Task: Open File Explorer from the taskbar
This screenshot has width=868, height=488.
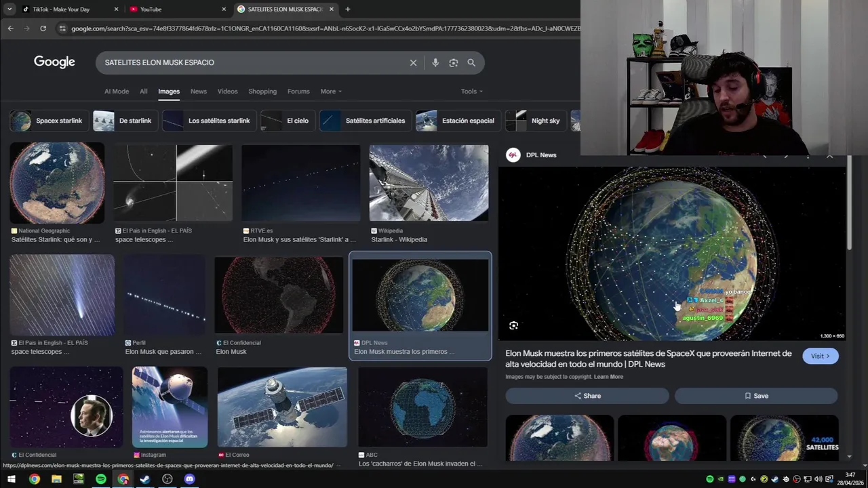Action: pos(56,479)
